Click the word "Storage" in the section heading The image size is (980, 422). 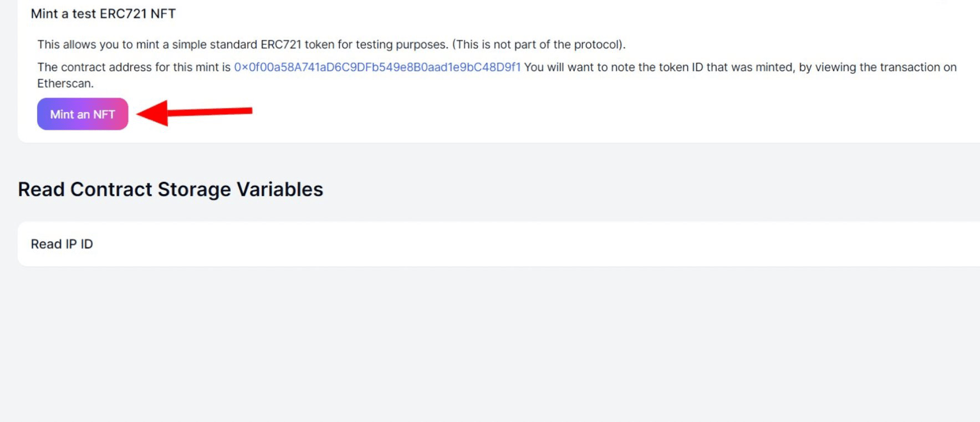pyautogui.click(x=194, y=190)
